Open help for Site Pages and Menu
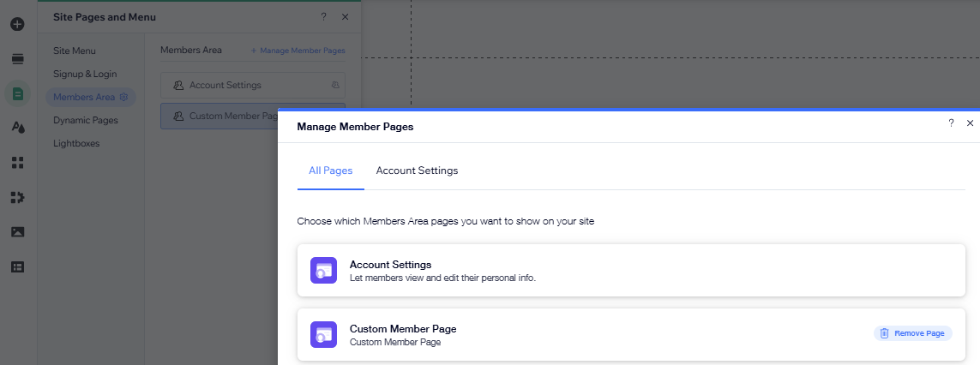This screenshot has height=365, width=980. [x=323, y=17]
